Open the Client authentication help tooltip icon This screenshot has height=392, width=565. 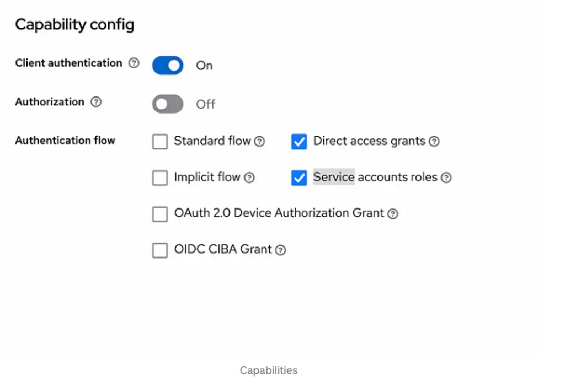[x=134, y=63]
